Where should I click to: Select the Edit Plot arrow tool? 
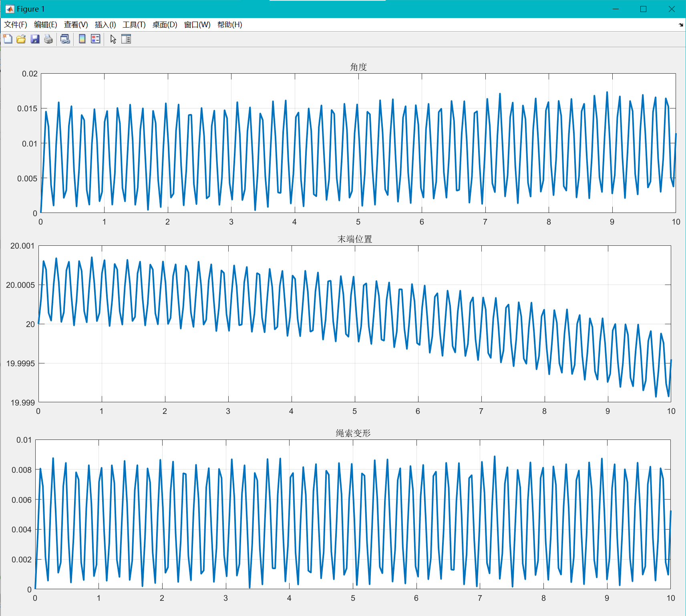click(113, 39)
